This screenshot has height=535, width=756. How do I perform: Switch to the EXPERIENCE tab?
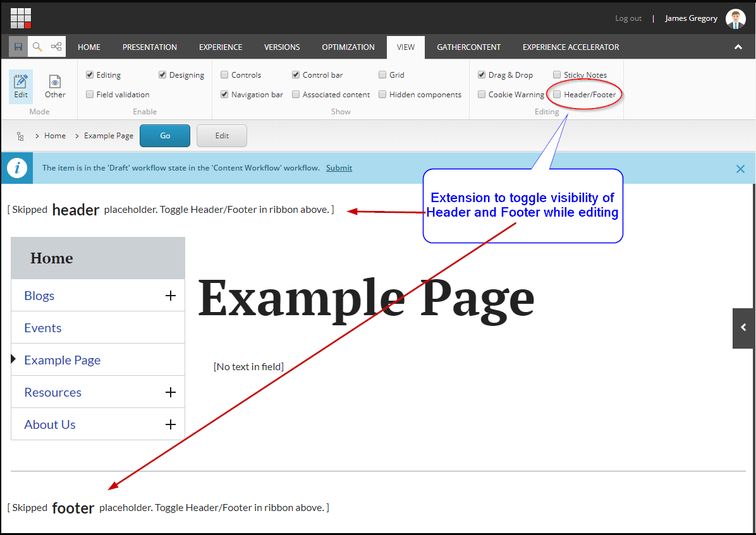[221, 47]
